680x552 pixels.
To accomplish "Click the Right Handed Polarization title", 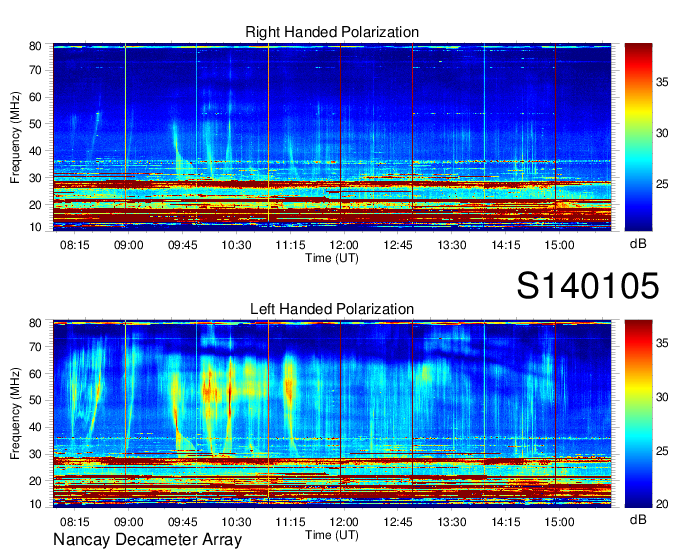I will click(x=332, y=32).
